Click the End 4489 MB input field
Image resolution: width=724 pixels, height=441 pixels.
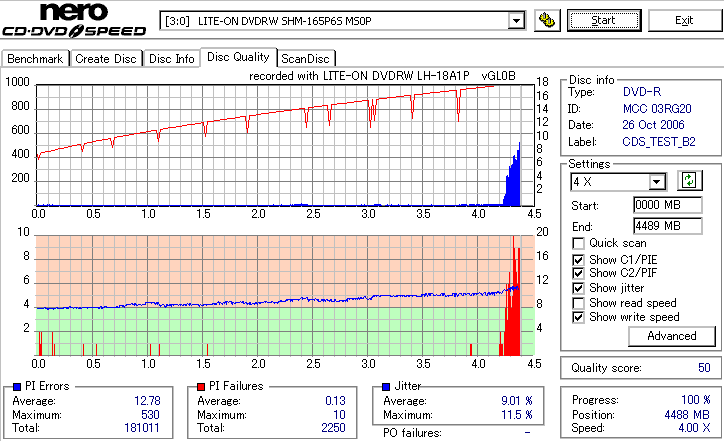tap(668, 226)
